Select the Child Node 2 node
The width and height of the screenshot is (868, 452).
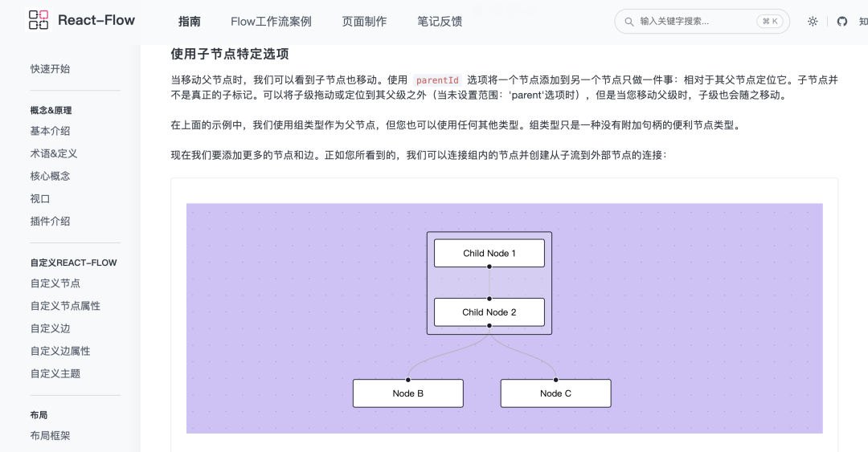489,312
